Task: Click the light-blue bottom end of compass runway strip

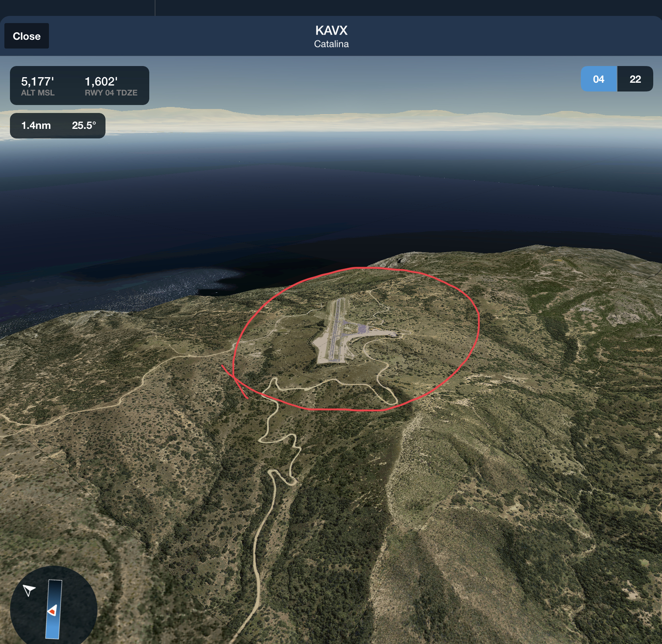Action: [53, 633]
